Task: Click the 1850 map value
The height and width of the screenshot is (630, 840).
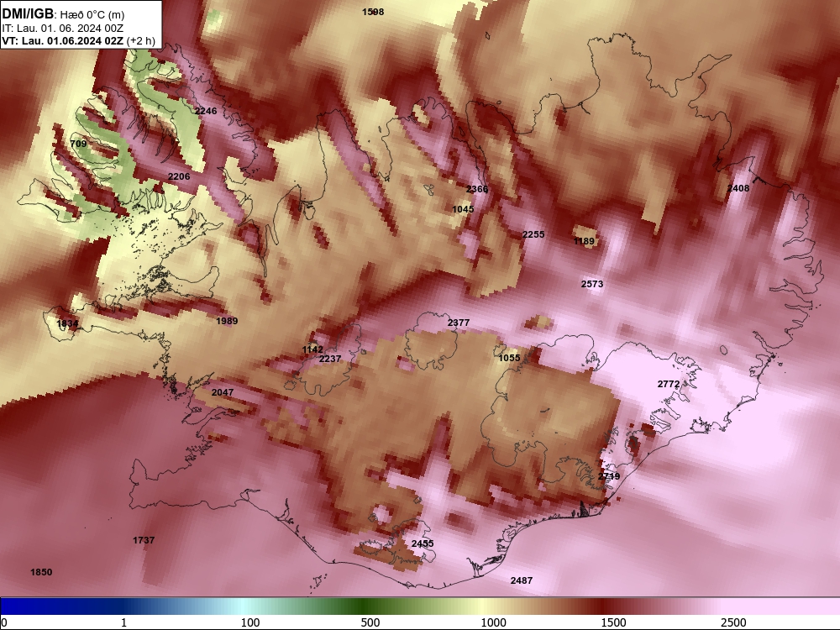Action: pos(41,572)
